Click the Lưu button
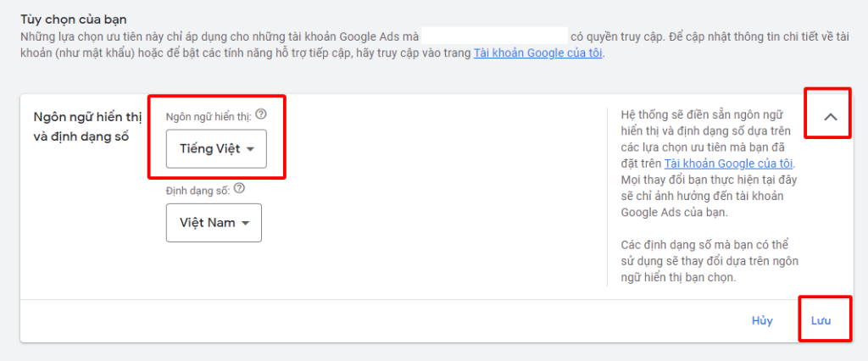This screenshot has height=361, width=868. pos(821,320)
